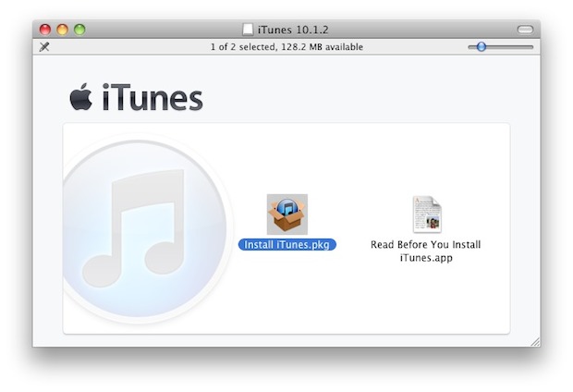Click the iTunes 10.1.2 window title text

[x=293, y=30]
